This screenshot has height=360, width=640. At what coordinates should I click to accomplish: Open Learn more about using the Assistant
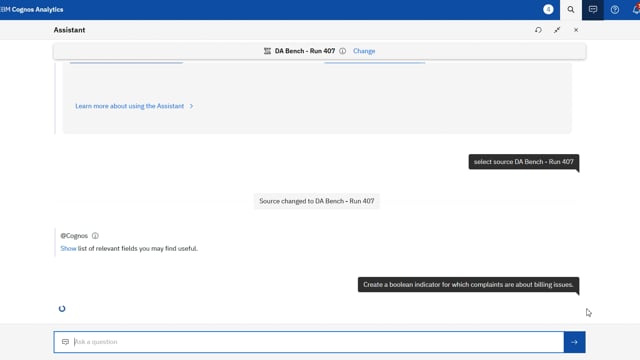[129, 106]
